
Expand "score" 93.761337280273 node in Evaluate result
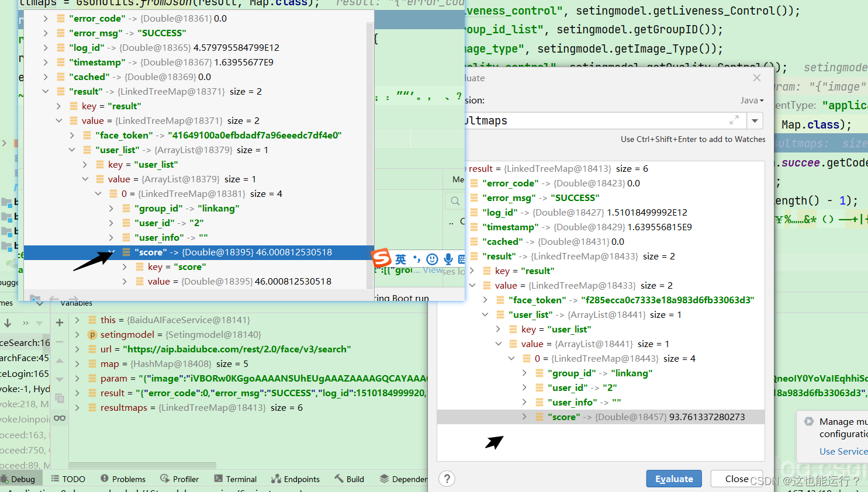524,417
